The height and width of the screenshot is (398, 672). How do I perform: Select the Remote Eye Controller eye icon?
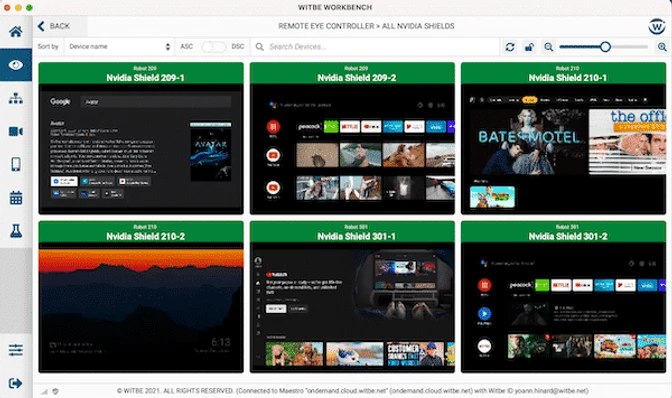click(16, 65)
